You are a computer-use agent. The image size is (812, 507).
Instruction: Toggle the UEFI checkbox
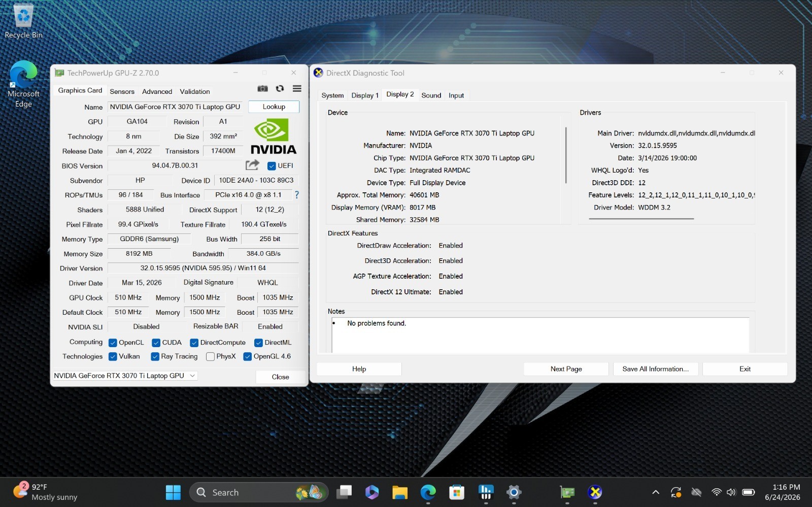pos(272,166)
